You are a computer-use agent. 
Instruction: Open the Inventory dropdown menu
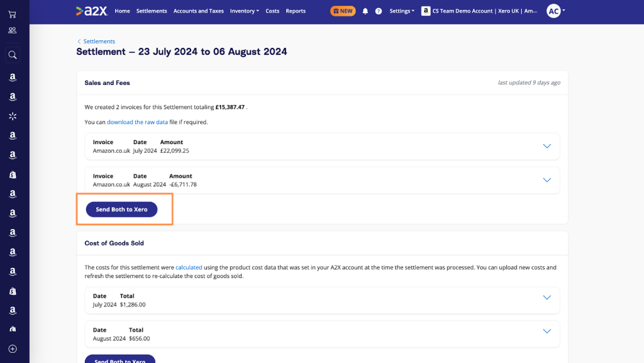[x=244, y=11]
